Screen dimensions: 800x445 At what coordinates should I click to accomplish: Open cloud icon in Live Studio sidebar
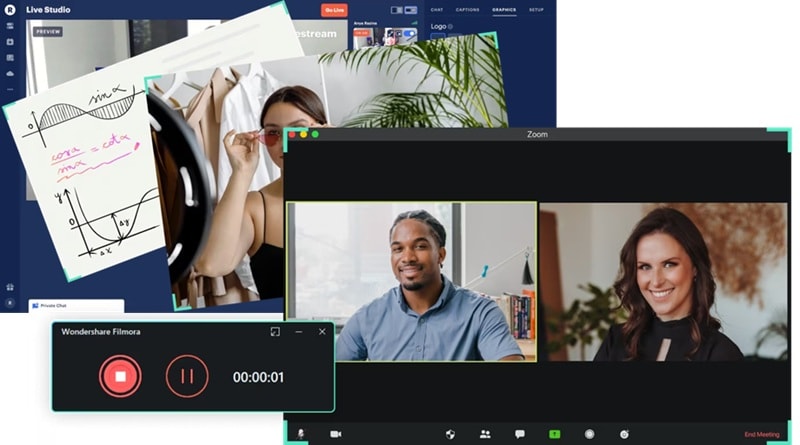(x=10, y=73)
